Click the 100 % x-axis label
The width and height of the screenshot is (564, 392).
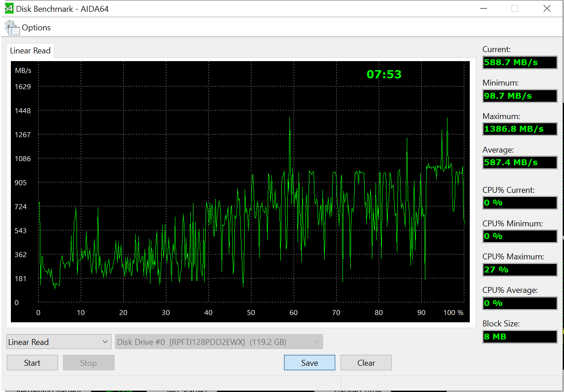(x=453, y=312)
